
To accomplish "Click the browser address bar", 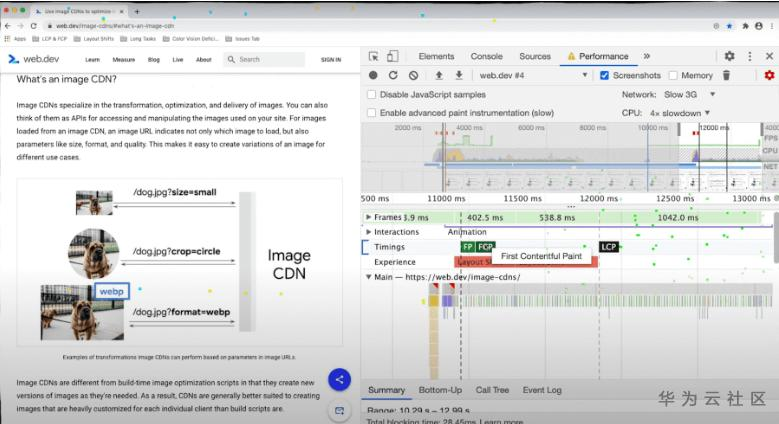I will (x=378, y=26).
